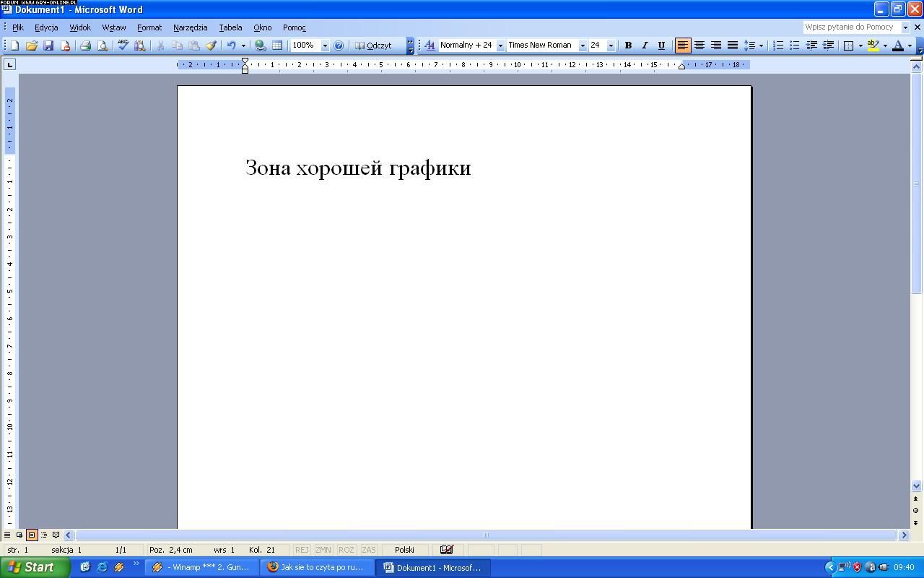
Task: Click the Save document icon
Action: click(48, 46)
